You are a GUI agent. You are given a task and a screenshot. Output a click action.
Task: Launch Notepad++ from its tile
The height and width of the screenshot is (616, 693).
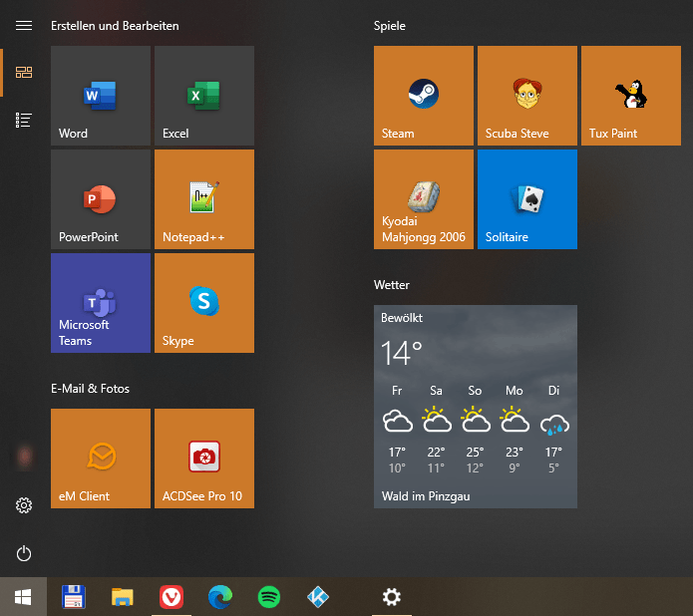pos(204,199)
